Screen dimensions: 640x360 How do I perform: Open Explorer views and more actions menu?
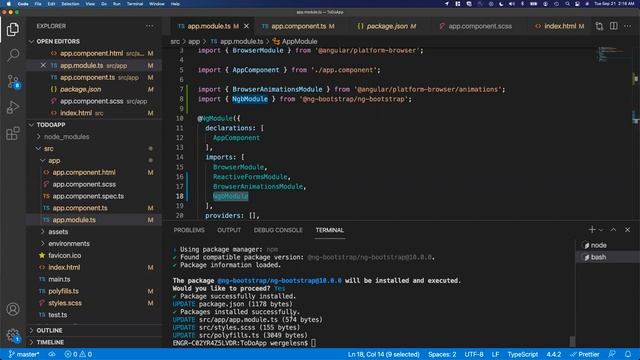click(x=149, y=26)
